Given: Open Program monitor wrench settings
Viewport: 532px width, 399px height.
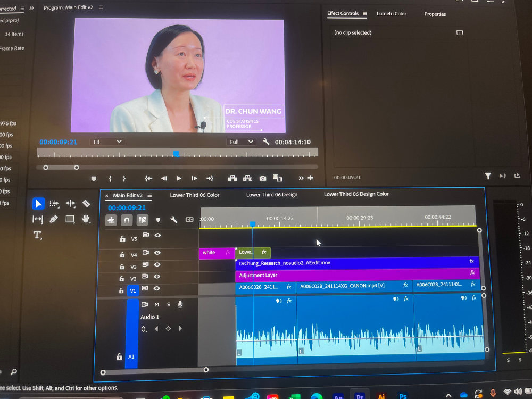Looking at the screenshot, I should [266, 142].
